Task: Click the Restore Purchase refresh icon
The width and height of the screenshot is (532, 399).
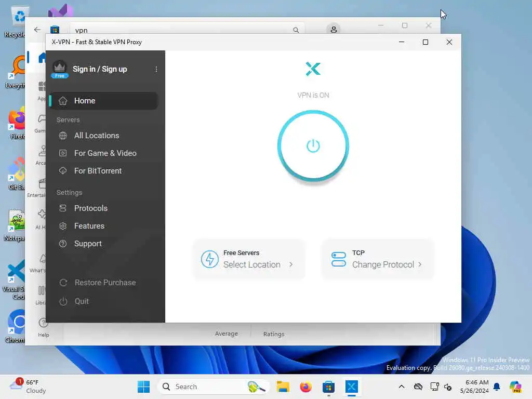Action: click(63, 283)
